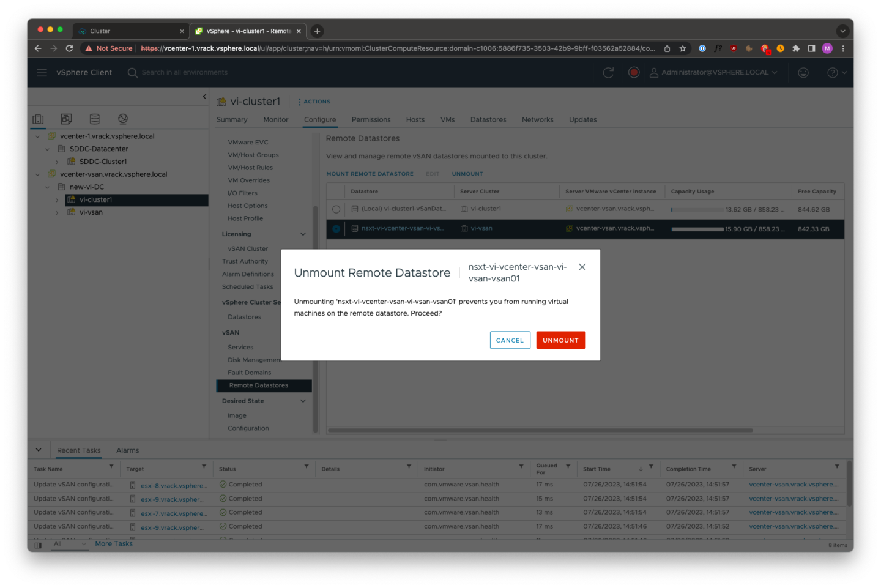
Task: Click the red alarm indicator icon
Action: tap(634, 72)
